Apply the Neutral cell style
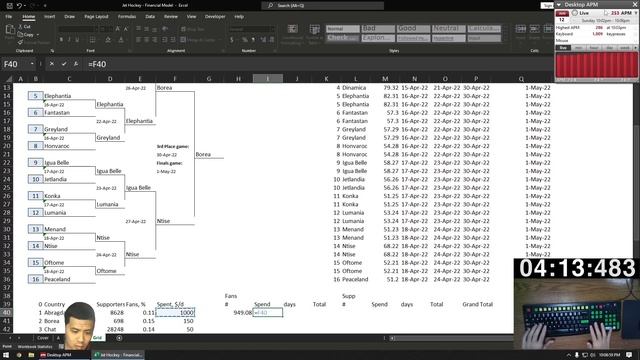This screenshot has height=360, width=640. 449,29
